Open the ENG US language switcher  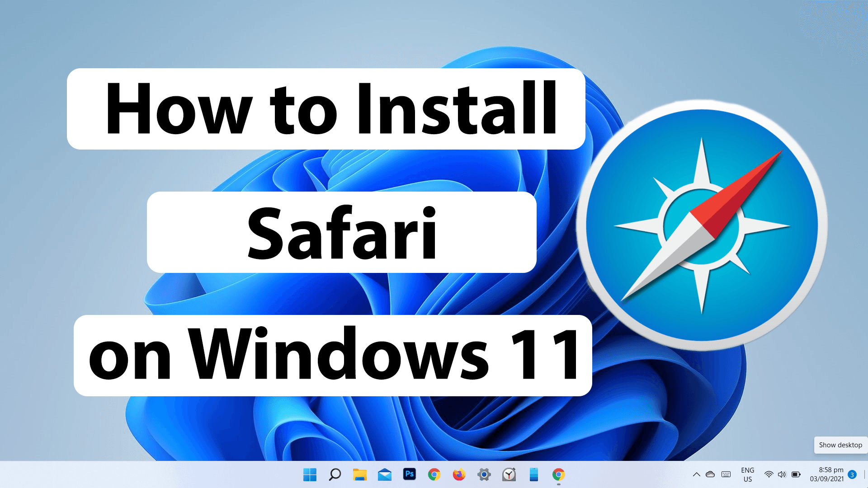pos(748,474)
